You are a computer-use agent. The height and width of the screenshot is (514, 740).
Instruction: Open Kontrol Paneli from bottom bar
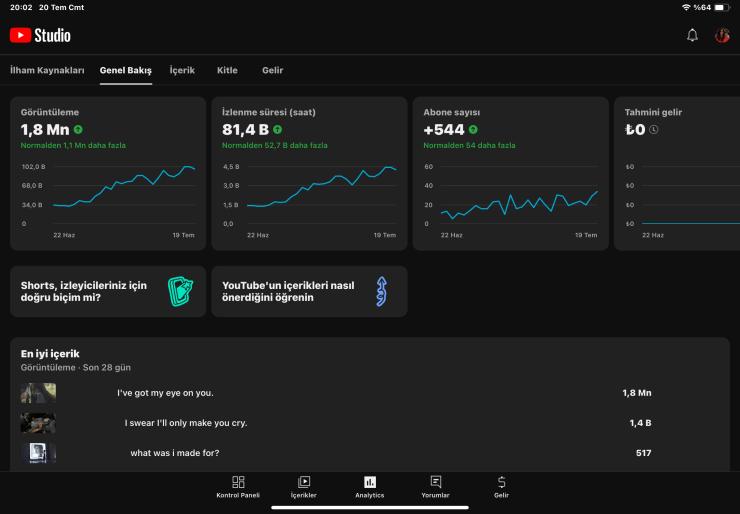[x=238, y=487]
